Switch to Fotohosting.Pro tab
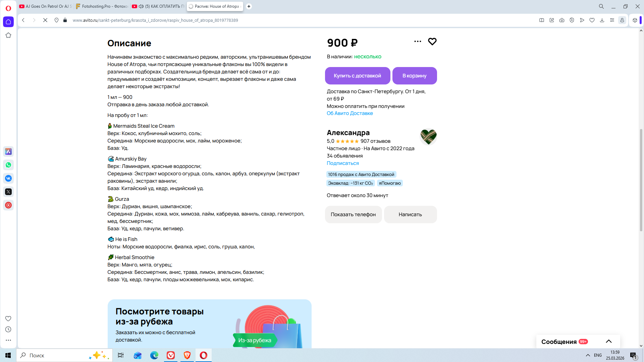Image resolution: width=644 pixels, height=362 pixels. (102, 6)
